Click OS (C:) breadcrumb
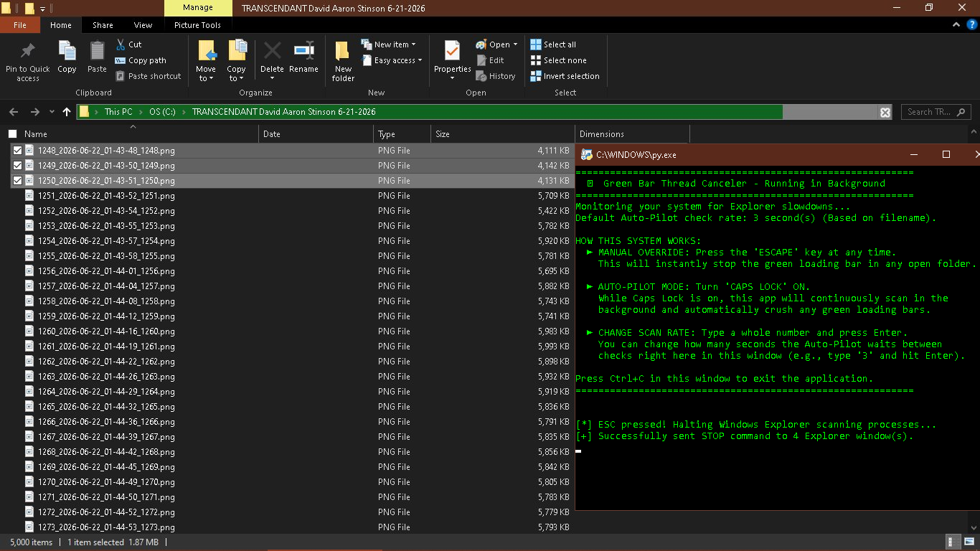This screenshot has height=551, width=980. click(162, 112)
